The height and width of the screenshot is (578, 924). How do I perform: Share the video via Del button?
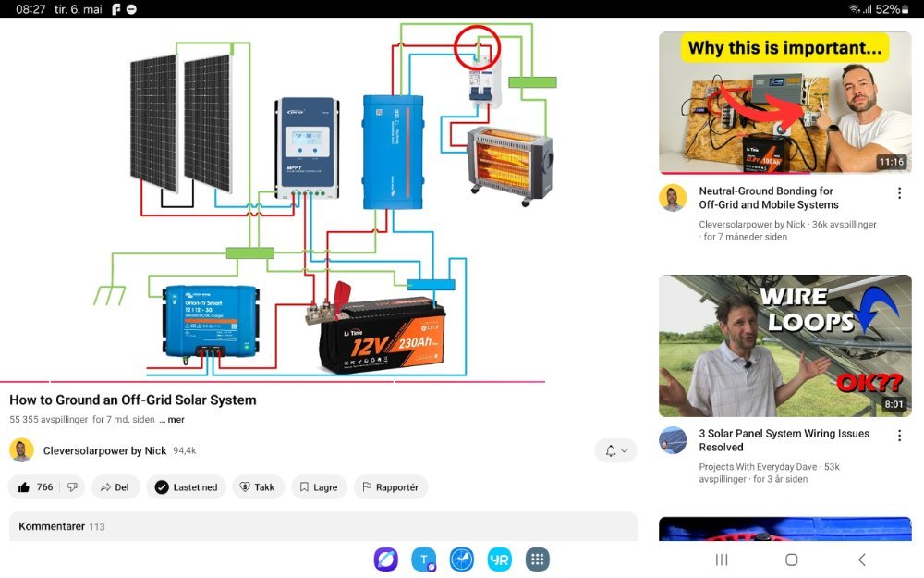[x=115, y=487]
